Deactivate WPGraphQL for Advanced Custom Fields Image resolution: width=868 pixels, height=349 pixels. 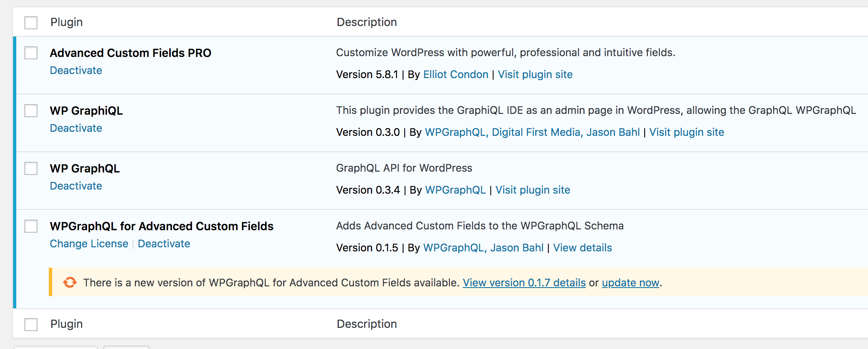164,244
